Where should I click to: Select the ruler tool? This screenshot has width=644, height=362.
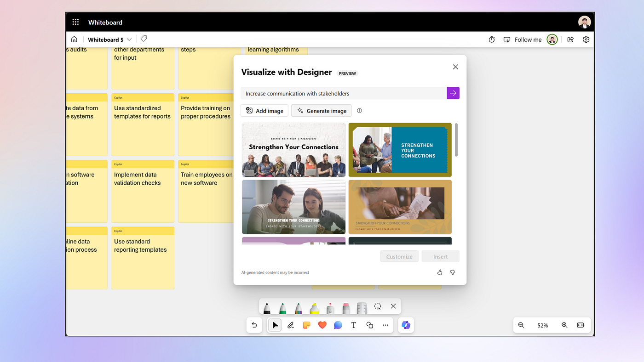362,308
